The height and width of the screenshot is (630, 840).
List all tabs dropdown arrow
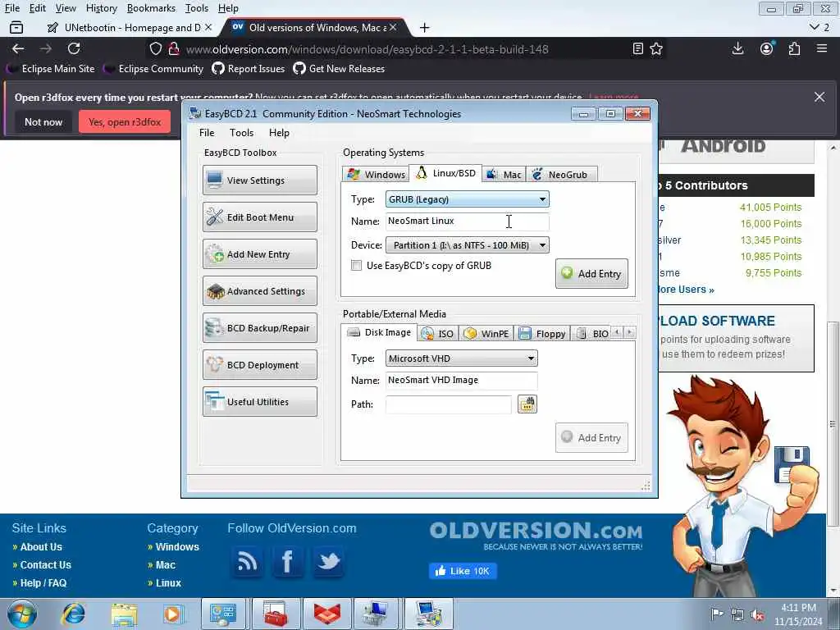click(815, 27)
